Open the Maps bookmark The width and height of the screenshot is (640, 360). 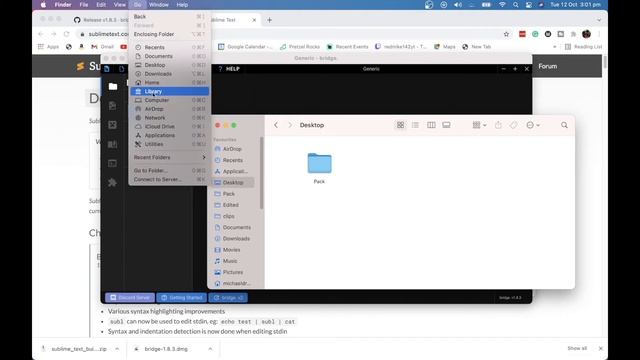[444, 47]
